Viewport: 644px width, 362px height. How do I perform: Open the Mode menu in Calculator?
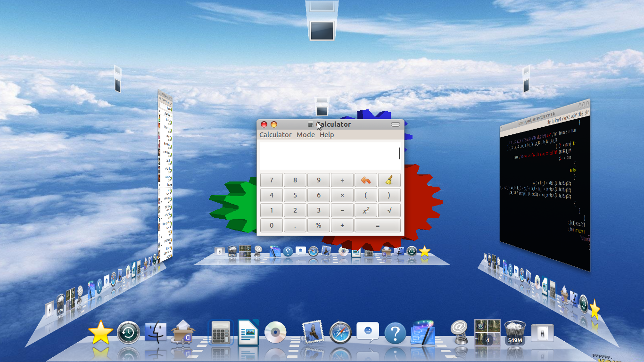coord(305,135)
